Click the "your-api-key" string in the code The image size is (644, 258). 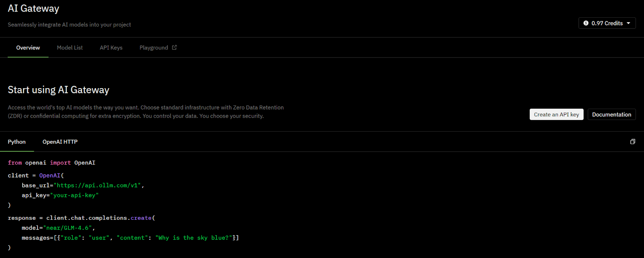74,195
